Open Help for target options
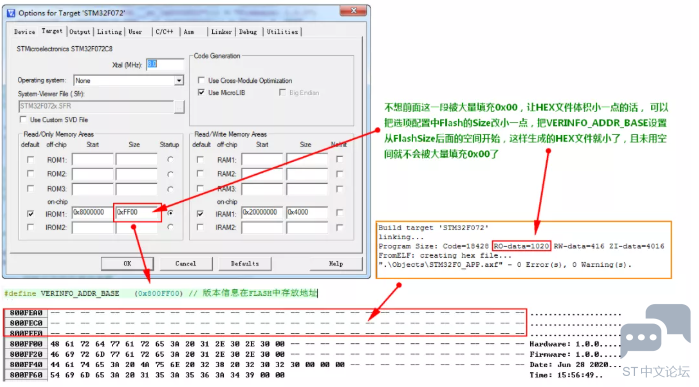 coord(336,263)
